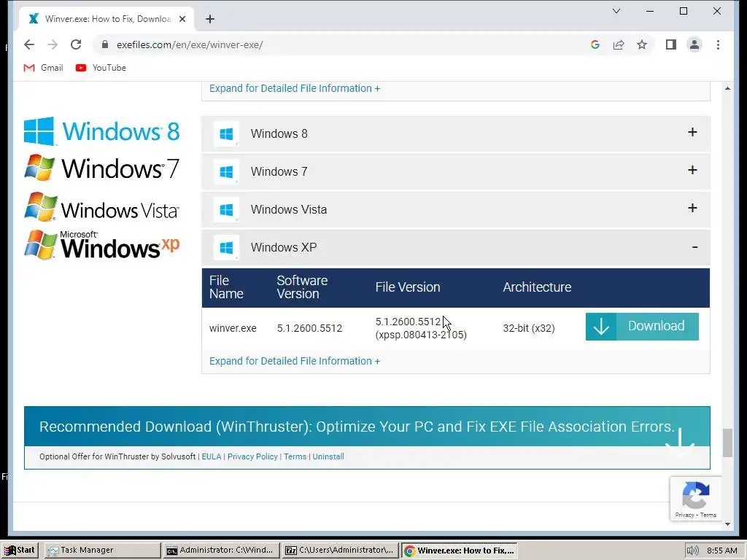Open the EULA link
Image resolution: width=747 pixels, height=560 pixels.
point(212,456)
